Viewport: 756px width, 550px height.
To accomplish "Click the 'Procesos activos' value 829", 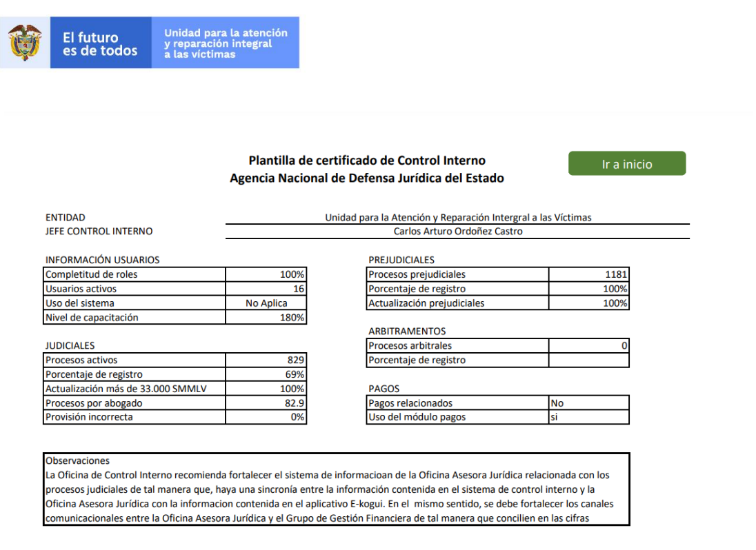I will pos(266,360).
